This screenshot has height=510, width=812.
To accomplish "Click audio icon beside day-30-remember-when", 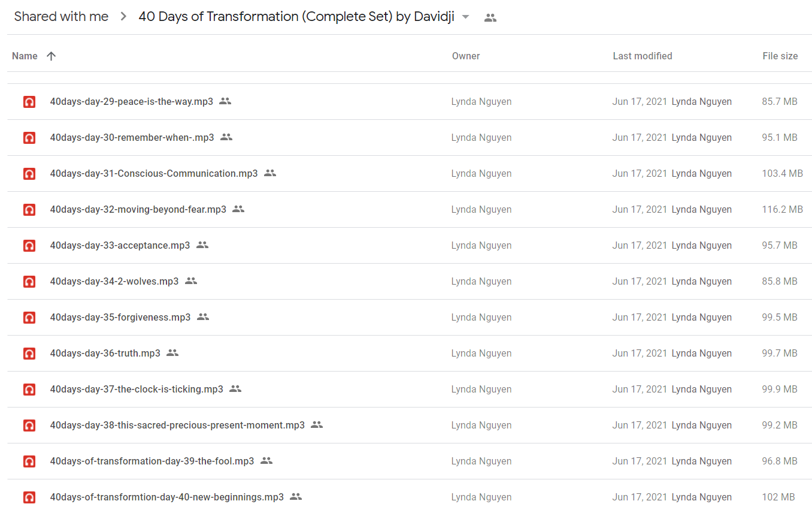I will click(29, 138).
